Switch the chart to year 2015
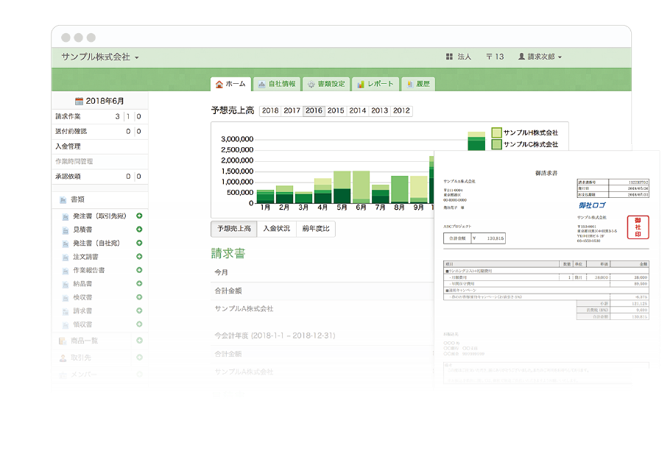670x462 pixels. 335,110
